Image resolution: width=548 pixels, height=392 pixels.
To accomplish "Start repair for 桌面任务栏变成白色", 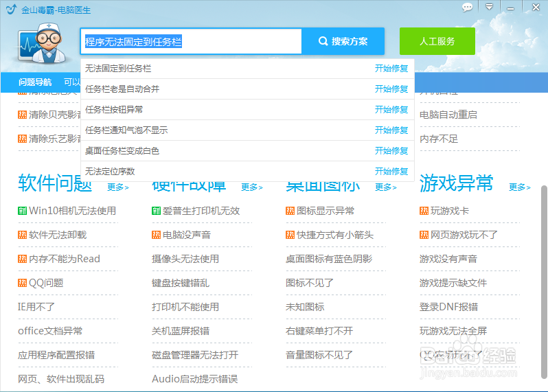I will [x=391, y=151].
